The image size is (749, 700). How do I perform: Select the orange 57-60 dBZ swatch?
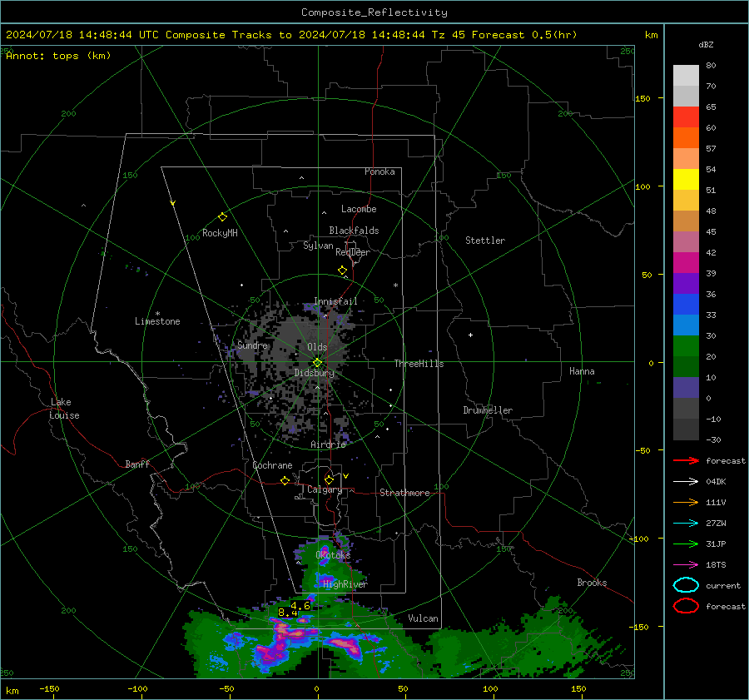[686, 138]
